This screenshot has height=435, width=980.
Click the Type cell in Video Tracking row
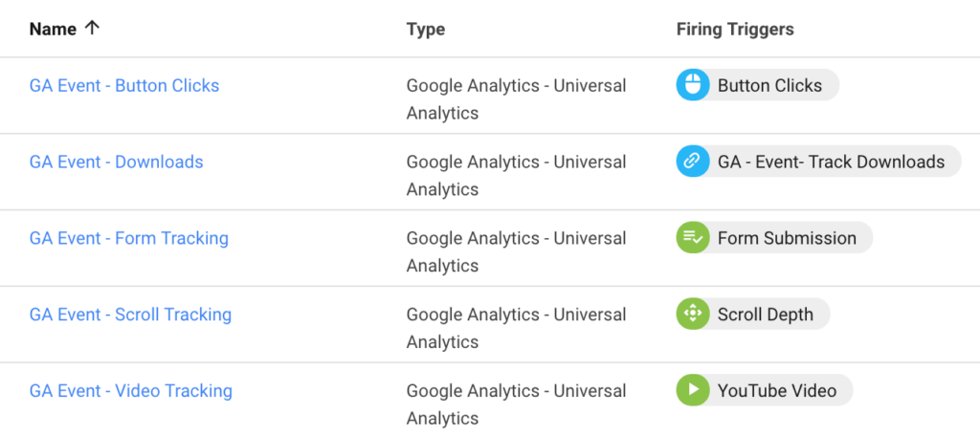516,403
